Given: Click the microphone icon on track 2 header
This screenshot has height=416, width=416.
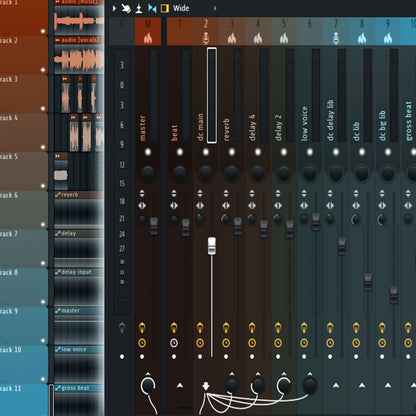Looking at the screenshot, I should (x=206, y=39).
